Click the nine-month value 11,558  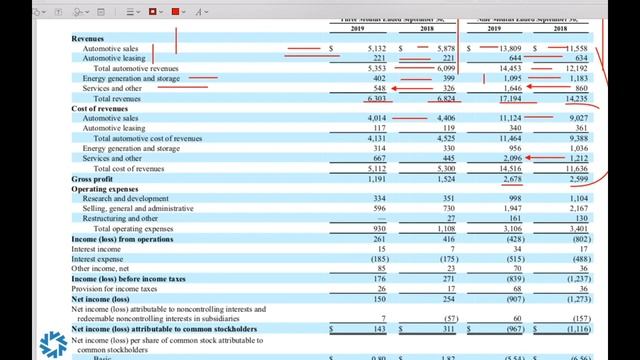point(576,49)
